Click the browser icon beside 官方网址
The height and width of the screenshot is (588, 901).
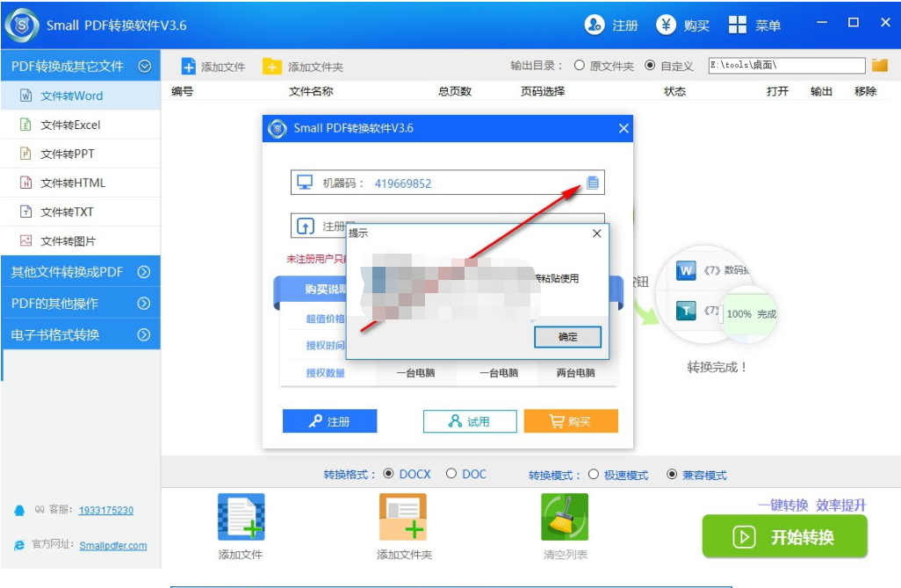(x=19, y=544)
